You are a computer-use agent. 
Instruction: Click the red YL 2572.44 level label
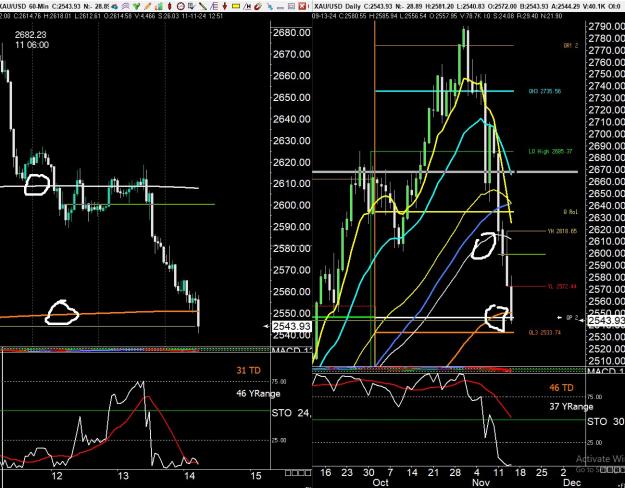click(x=562, y=286)
